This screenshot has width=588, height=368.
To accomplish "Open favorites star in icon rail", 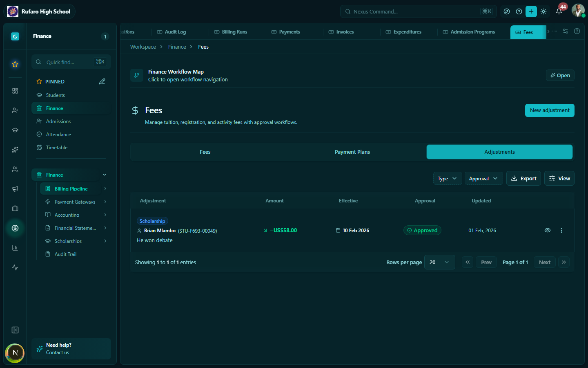I will coord(15,64).
